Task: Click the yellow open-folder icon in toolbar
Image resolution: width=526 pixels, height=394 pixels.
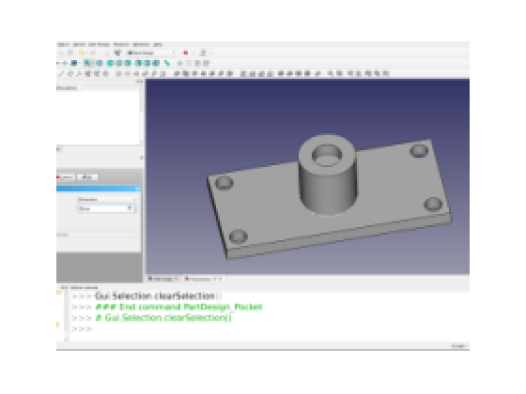Action: 82,53
